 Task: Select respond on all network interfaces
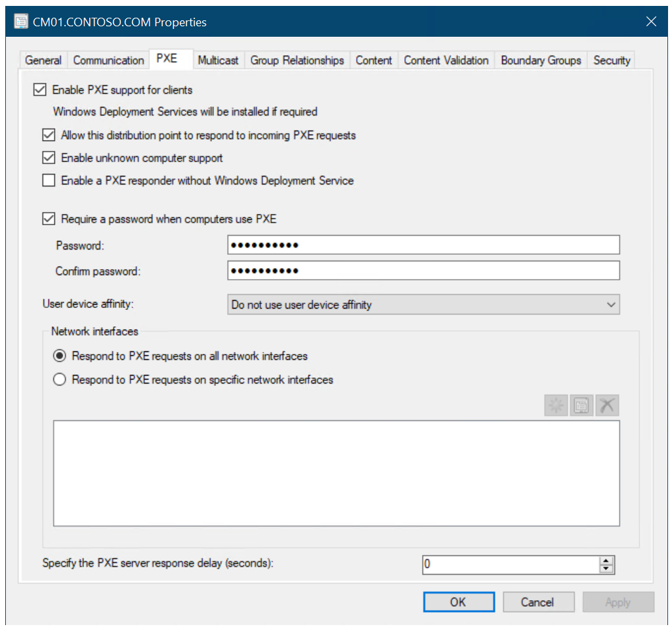point(60,357)
